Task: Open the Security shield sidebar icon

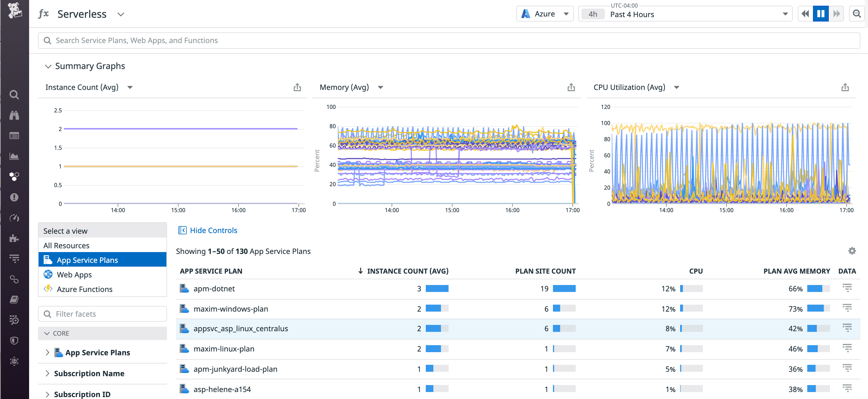Action: click(14, 340)
